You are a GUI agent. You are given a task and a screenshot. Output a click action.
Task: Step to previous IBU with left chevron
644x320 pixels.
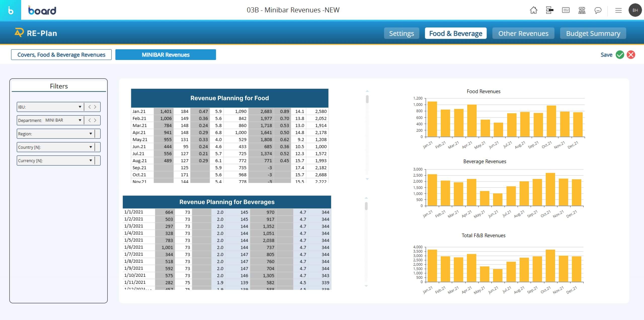(x=90, y=107)
